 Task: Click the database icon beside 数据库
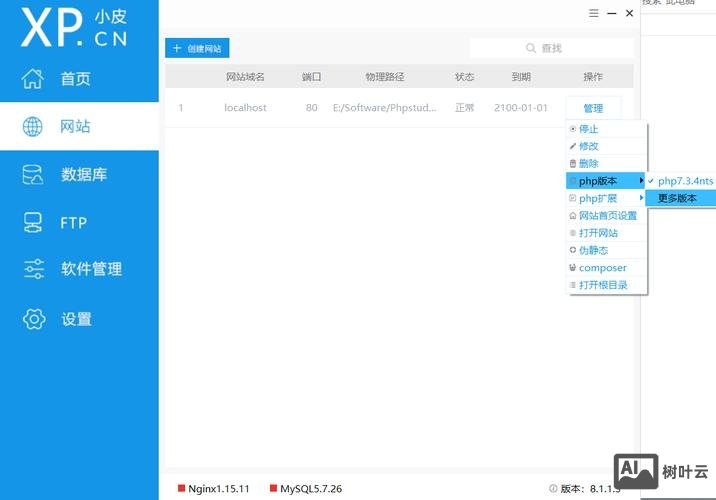32,174
